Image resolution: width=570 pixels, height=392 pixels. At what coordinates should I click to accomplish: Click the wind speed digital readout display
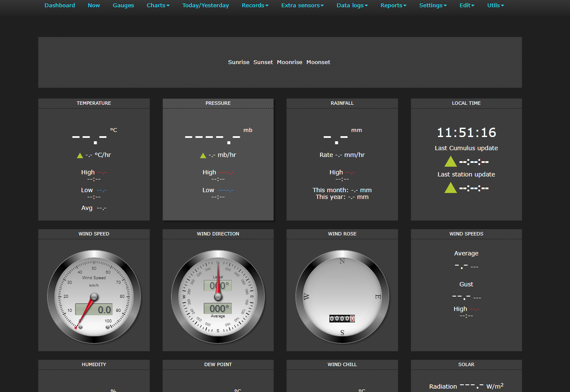pyautogui.click(x=94, y=309)
